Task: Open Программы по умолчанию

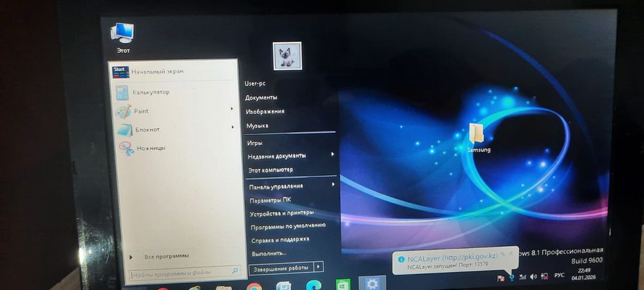Action: [288, 226]
